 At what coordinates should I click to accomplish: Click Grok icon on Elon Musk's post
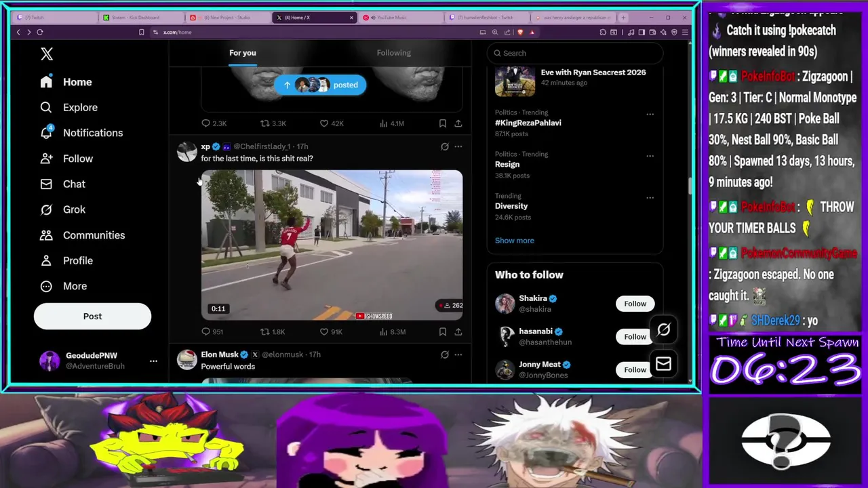point(445,354)
